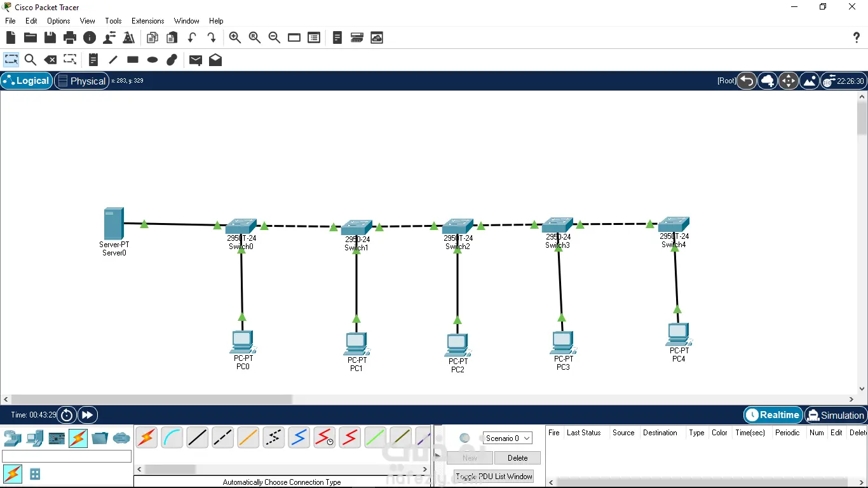The width and height of the screenshot is (868, 488).
Task: Switch to Simulation mode
Action: coord(835,416)
